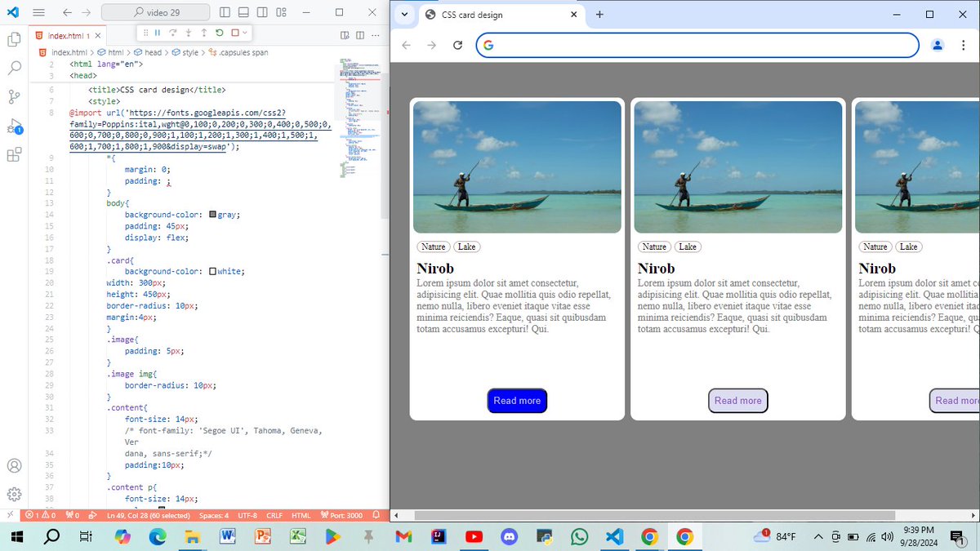Click the first card's boat photo
Viewport: 980px width, 551px height.
(x=517, y=167)
